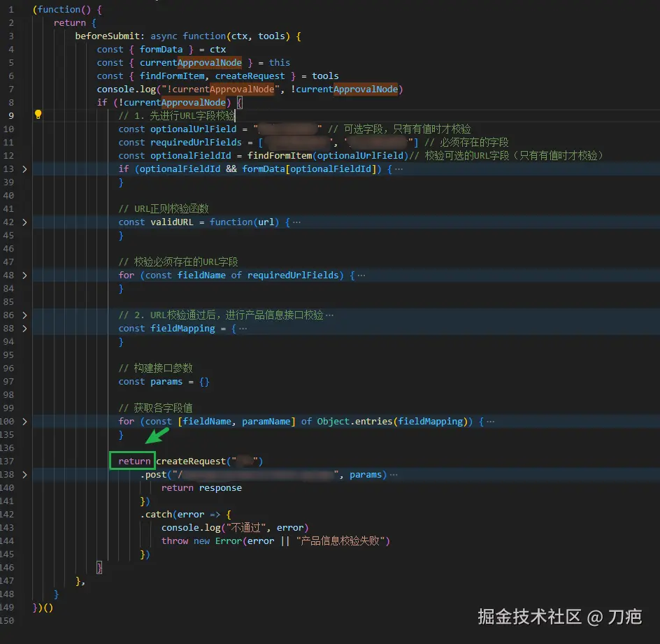Expand the requiredUrlFields for loop fold arrow

pyautogui.click(x=25, y=276)
